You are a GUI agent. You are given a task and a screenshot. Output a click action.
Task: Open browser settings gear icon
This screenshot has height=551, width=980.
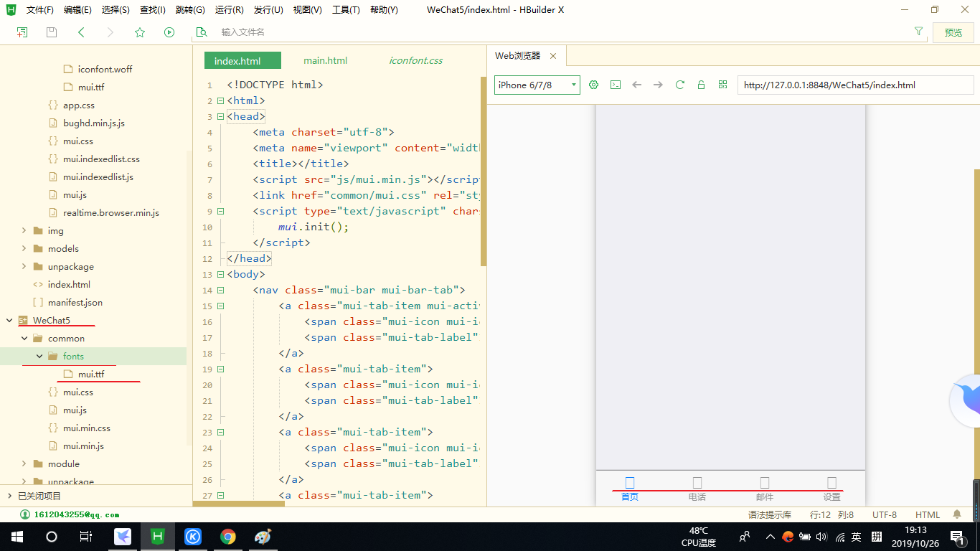(594, 85)
